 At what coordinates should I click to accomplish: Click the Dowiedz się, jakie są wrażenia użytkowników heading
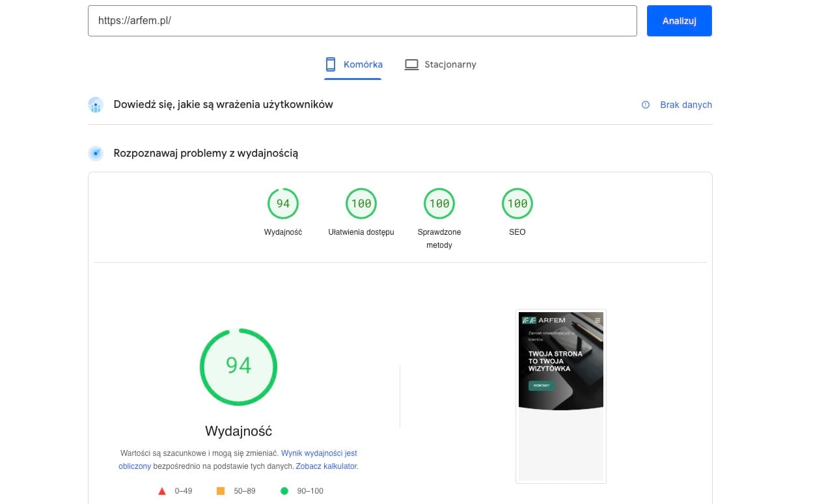(223, 104)
